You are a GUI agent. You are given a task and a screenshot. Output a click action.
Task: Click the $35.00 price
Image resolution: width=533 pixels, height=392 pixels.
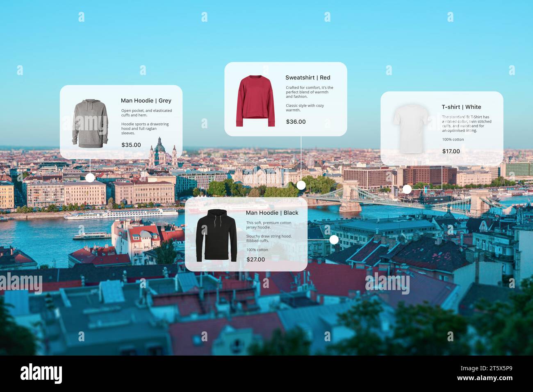(131, 145)
